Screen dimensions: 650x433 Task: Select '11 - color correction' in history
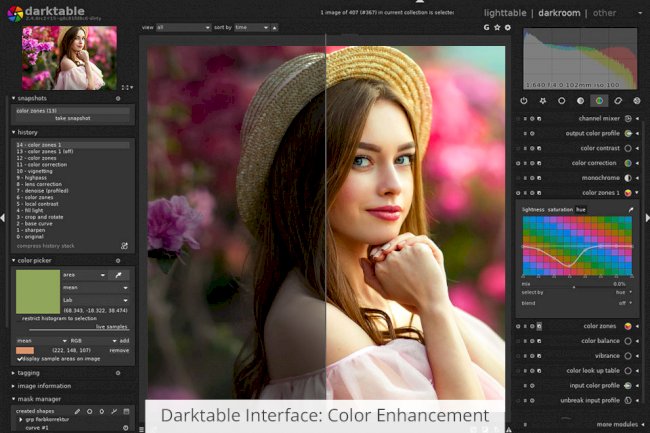42,163
